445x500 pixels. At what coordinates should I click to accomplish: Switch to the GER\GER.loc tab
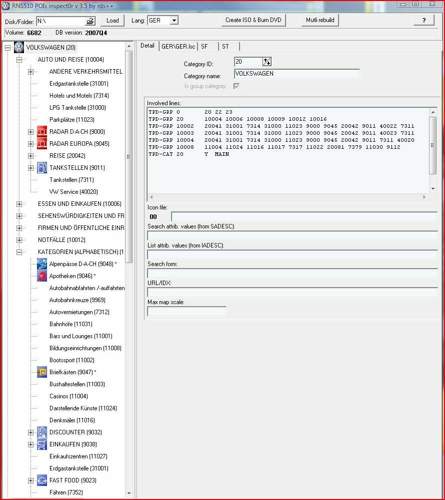(178, 47)
